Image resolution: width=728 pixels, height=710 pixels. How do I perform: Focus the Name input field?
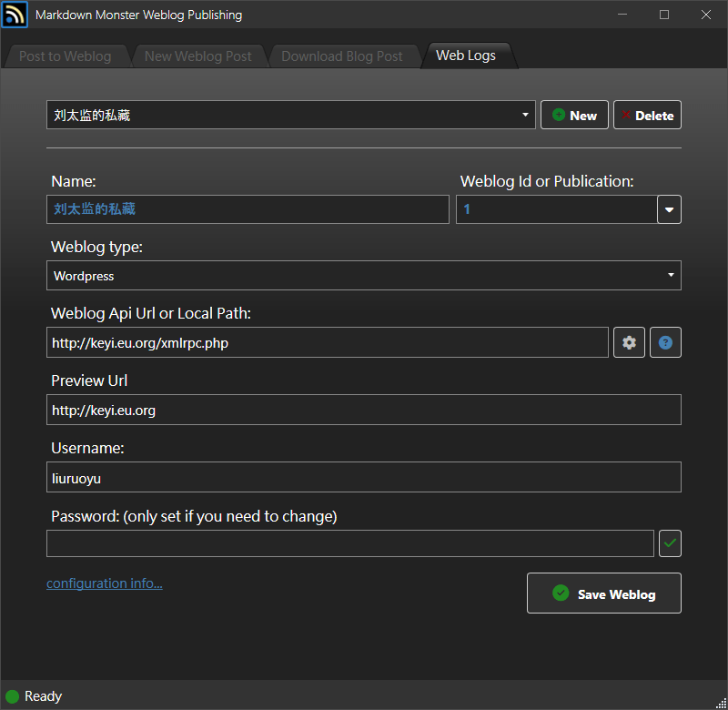248,209
